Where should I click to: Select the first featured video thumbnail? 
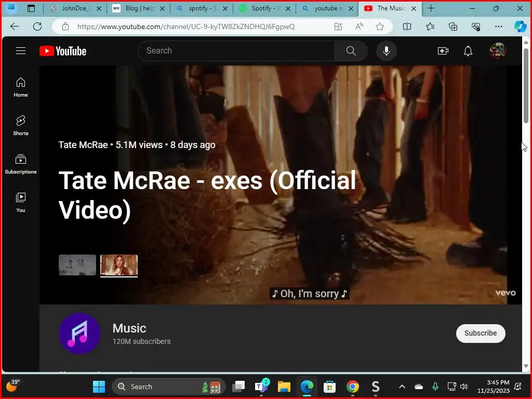coord(77,265)
